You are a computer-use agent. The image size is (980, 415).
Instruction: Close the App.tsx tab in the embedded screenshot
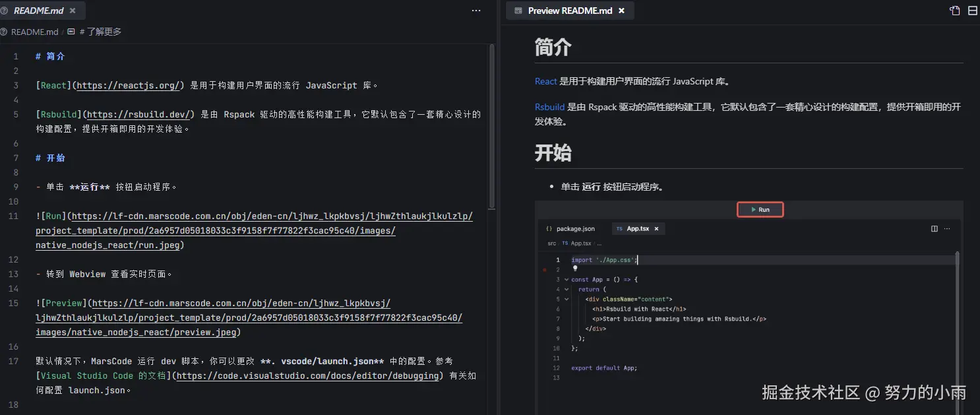656,229
